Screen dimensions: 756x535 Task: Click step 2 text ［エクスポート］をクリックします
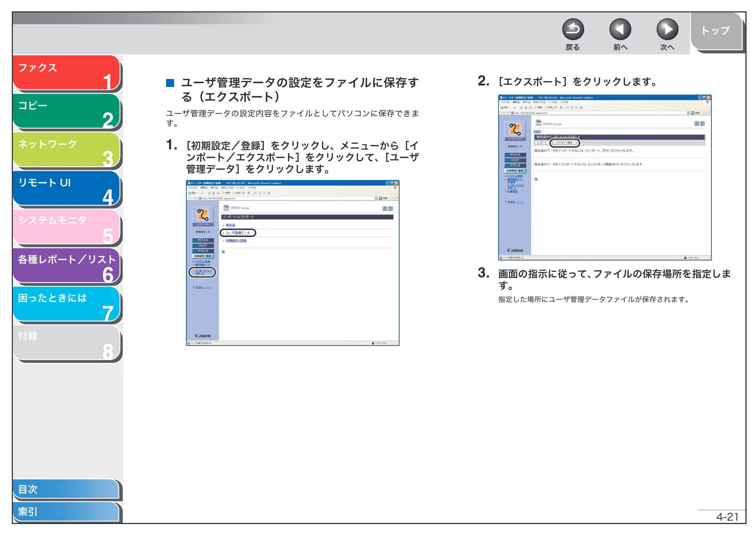point(578,82)
